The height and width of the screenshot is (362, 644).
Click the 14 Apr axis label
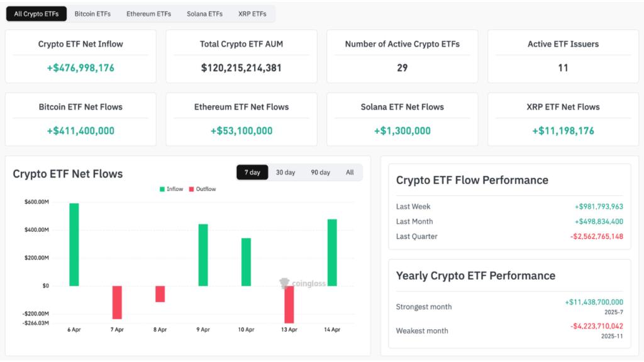pos(331,329)
